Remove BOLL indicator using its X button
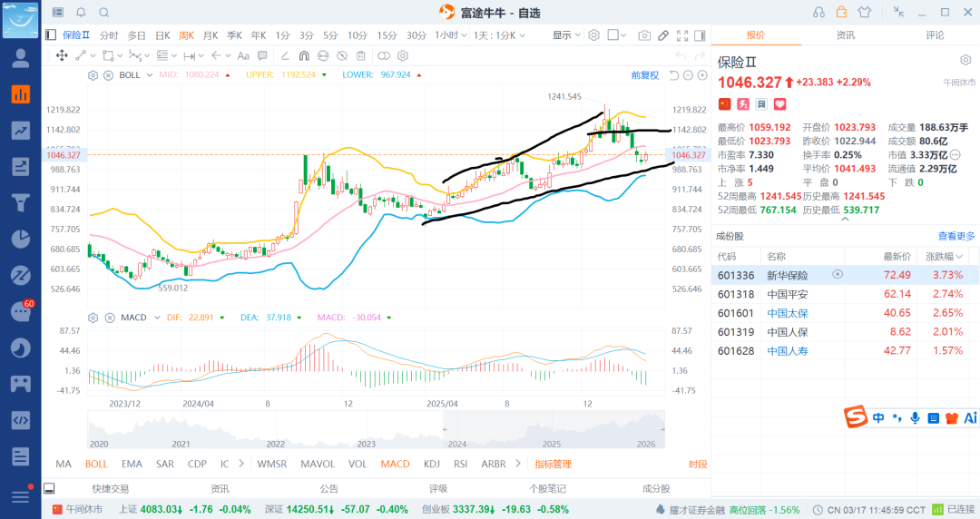The height and width of the screenshot is (519, 980). [109, 75]
